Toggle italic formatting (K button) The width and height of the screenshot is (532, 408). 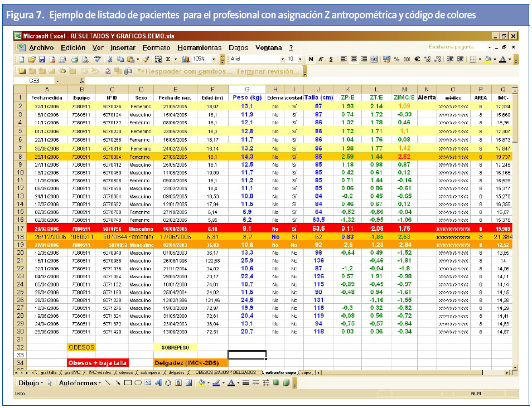click(x=321, y=59)
